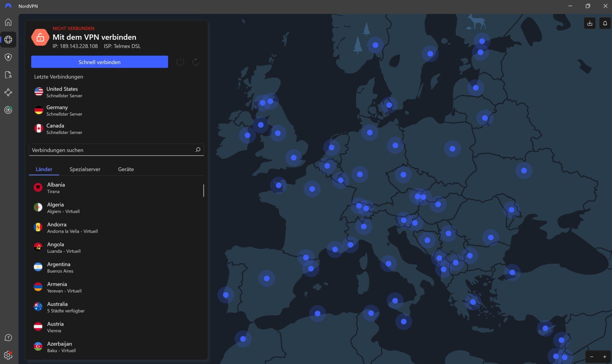Viewport: 612px width, 364px height.
Task: Switch to the Spezialserver tab
Action: tap(85, 169)
